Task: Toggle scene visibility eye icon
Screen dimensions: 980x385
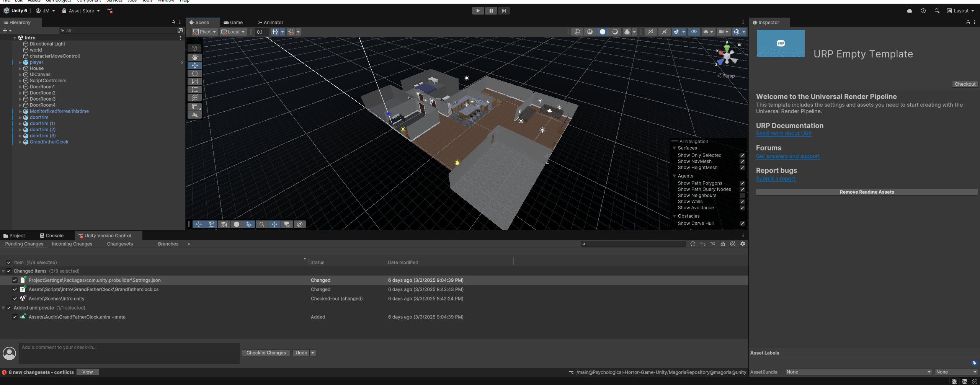Action: [694, 32]
